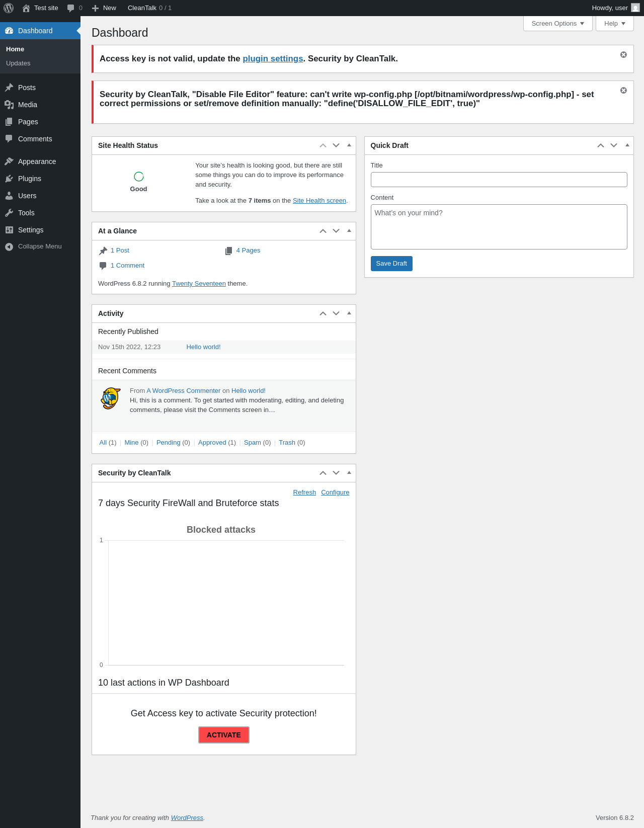Open Settings in the sidebar

coord(40,230)
